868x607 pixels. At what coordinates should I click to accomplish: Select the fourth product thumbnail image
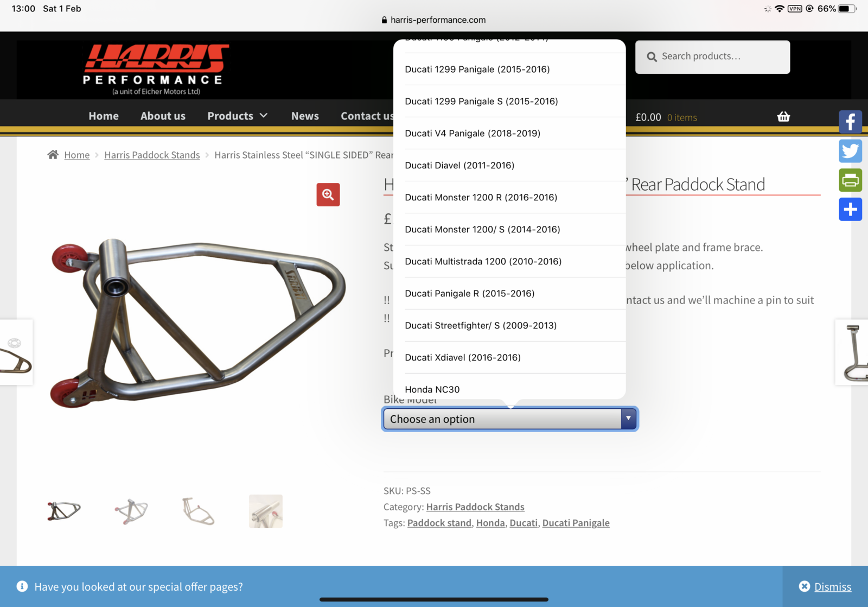(266, 511)
